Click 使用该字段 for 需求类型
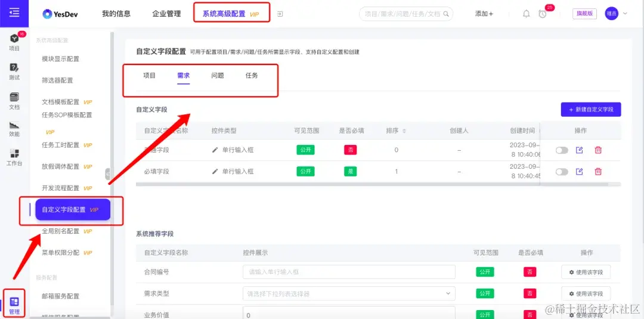 click(586, 293)
